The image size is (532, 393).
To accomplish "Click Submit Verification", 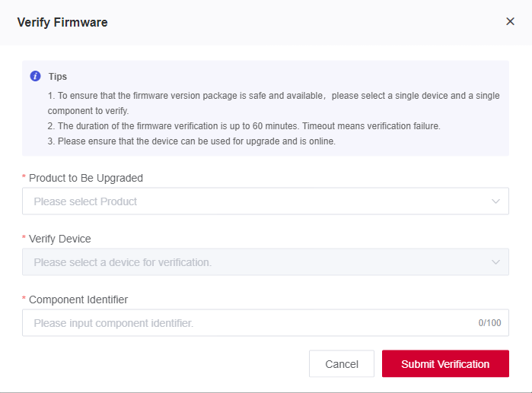I will click(x=445, y=363).
